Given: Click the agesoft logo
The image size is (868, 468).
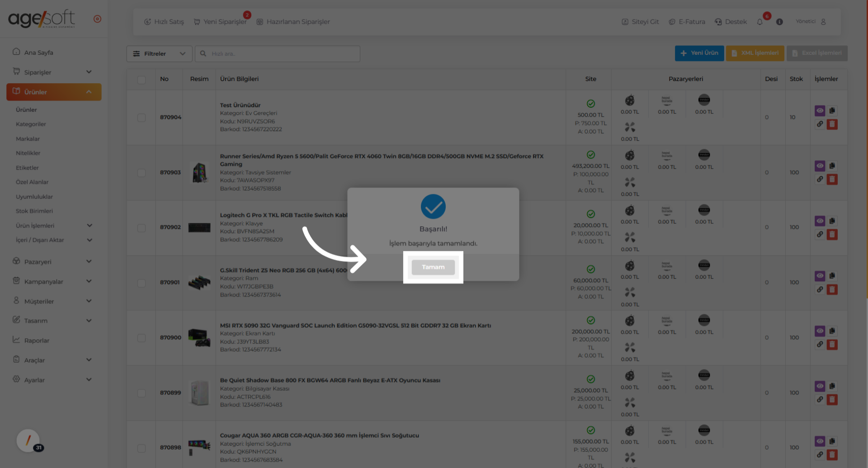Looking at the screenshot, I should [x=42, y=19].
